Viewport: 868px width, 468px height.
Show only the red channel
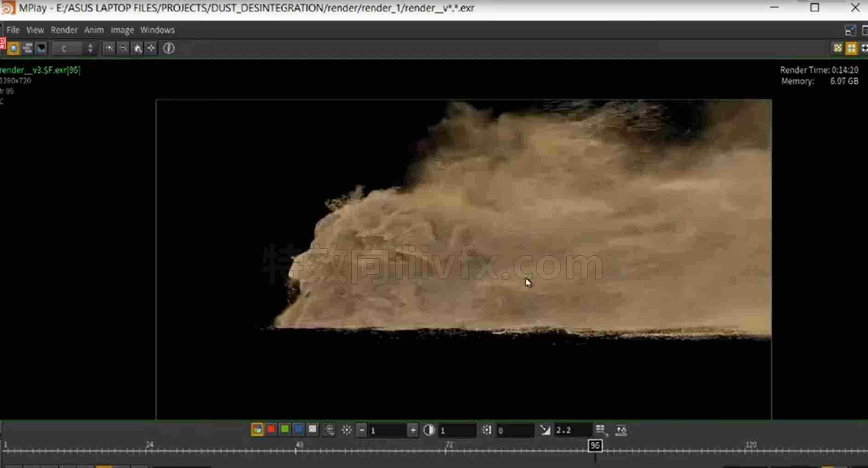pyautogui.click(x=271, y=430)
